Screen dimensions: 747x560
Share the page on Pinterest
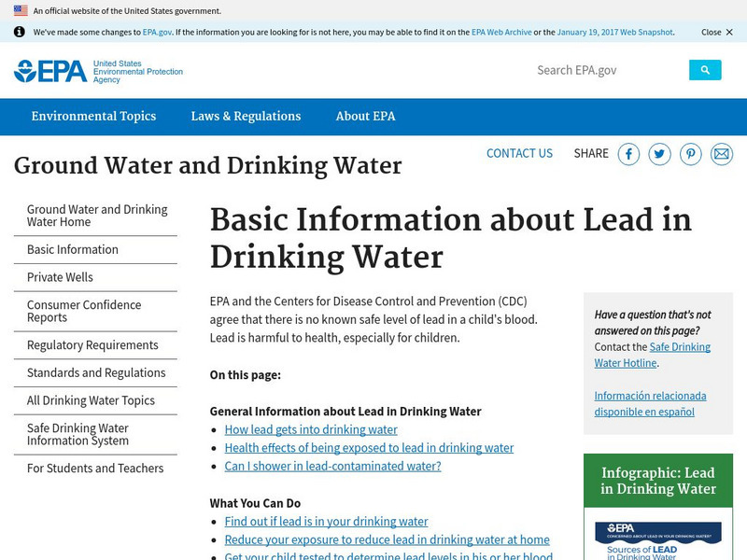point(690,154)
